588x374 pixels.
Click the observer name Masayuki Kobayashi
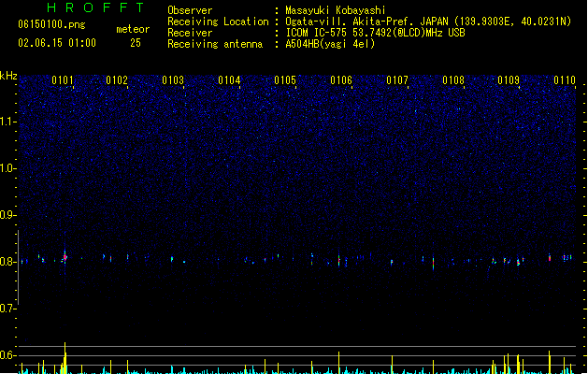[x=336, y=10]
